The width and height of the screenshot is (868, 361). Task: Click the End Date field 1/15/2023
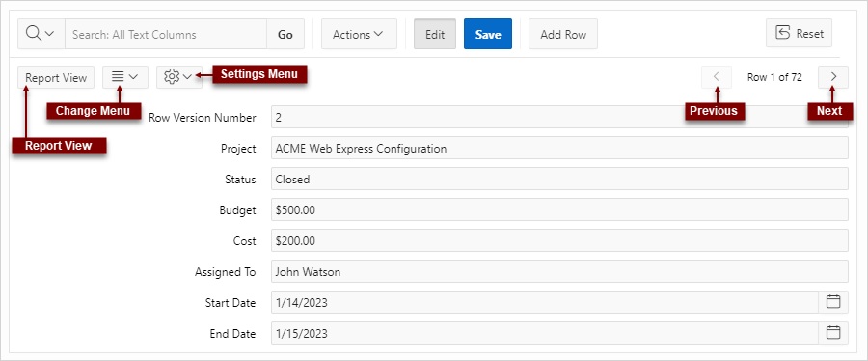coord(545,333)
